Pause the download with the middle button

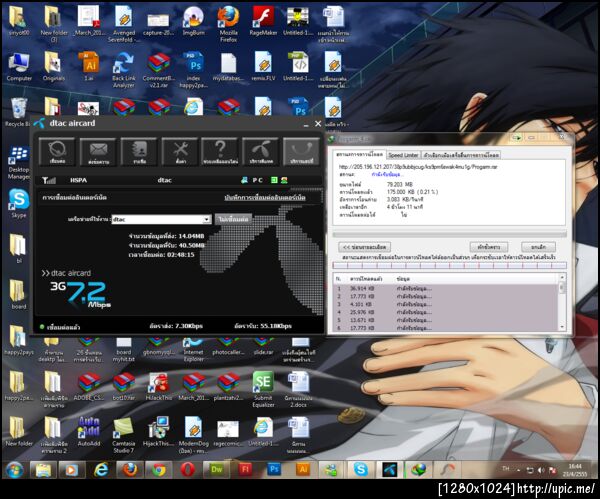tap(489, 247)
